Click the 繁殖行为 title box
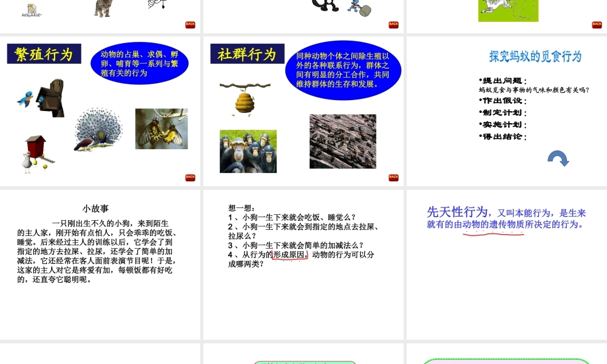607x364 pixels. coord(44,54)
